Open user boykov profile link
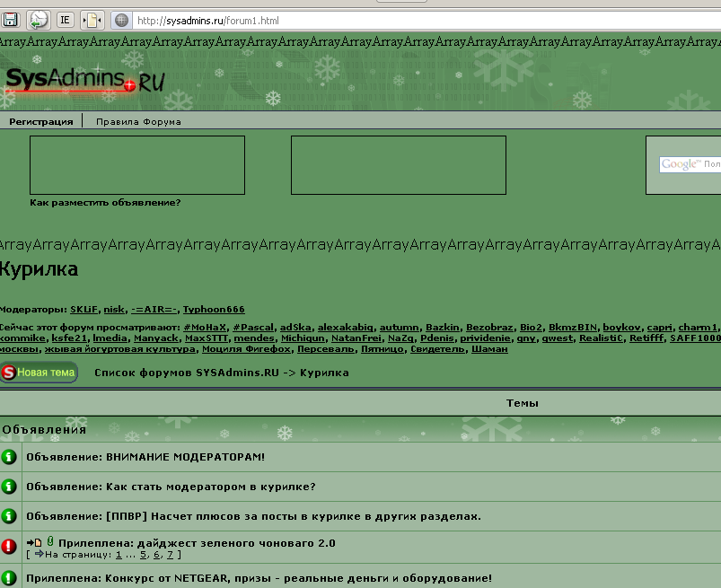The image size is (721, 588). 621,328
